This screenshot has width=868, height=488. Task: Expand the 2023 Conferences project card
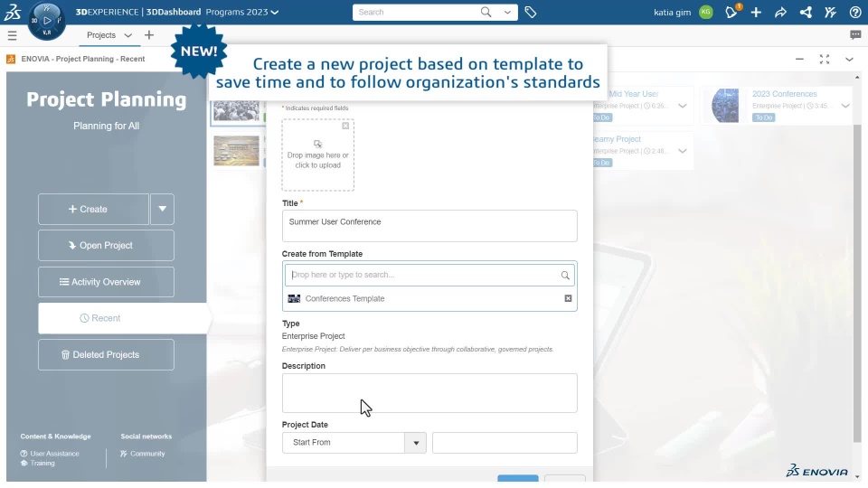point(845,106)
